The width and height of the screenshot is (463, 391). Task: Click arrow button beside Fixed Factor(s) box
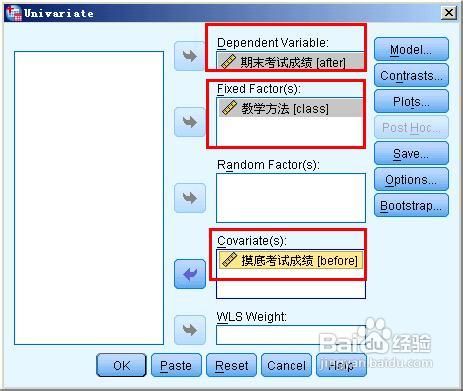[189, 122]
